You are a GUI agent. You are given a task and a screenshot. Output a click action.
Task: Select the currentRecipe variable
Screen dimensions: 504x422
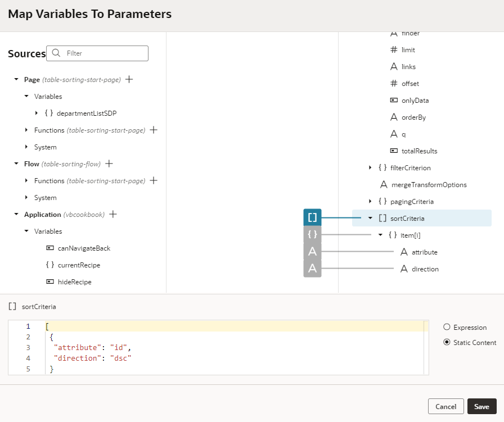point(78,265)
